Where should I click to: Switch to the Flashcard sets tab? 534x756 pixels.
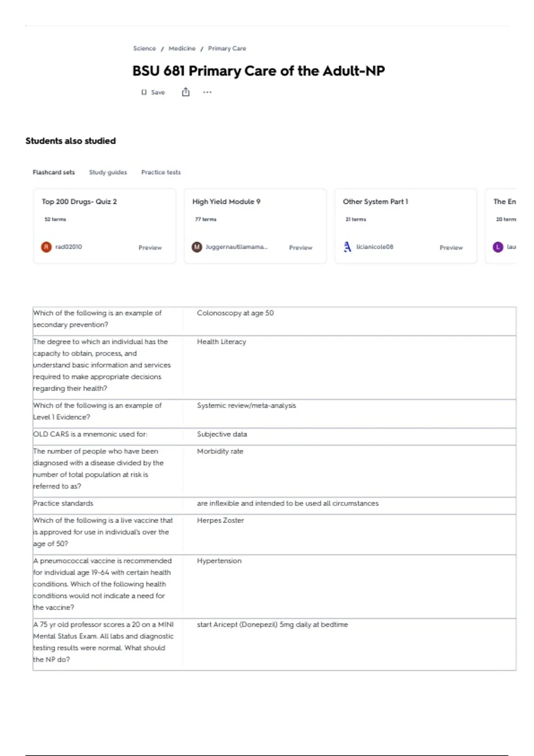point(54,172)
